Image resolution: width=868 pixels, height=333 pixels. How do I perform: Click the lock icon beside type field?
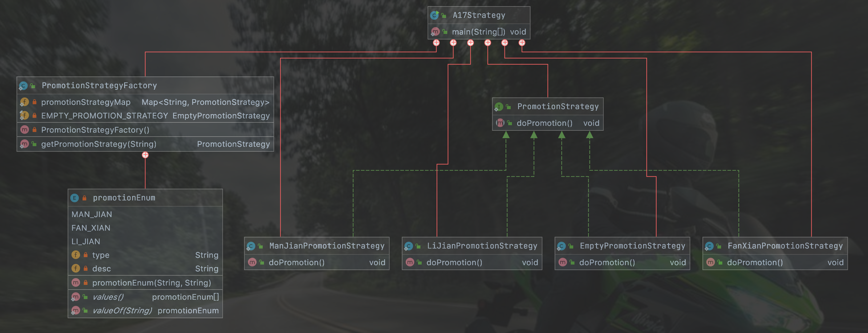pos(86,255)
